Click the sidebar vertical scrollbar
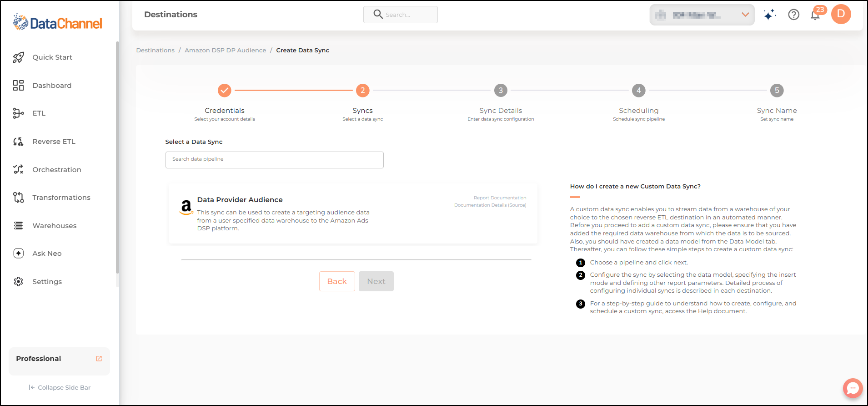This screenshot has width=868, height=406. (117, 157)
